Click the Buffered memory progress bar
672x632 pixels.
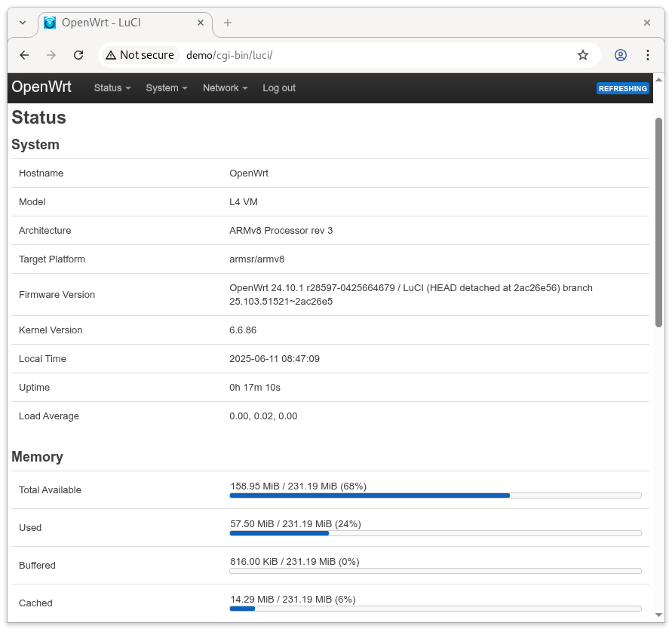pyautogui.click(x=435, y=571)
